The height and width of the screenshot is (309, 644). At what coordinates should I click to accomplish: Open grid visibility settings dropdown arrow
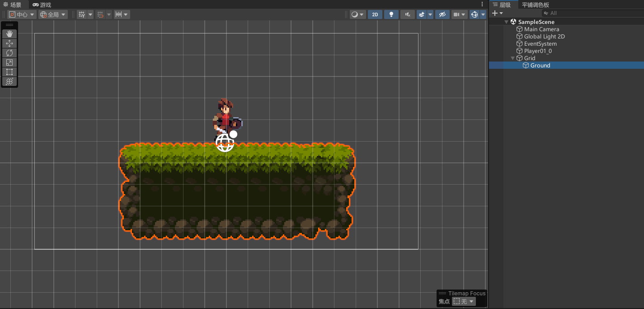(x=90, y=14)
